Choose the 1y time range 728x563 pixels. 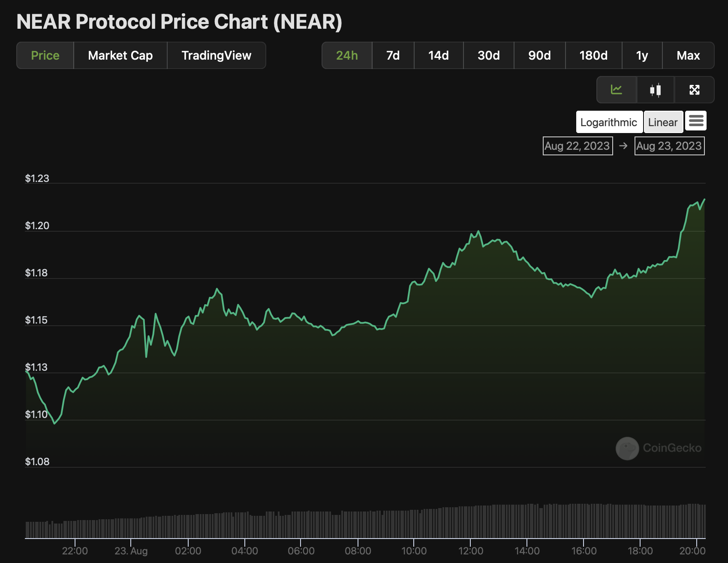click(x=642, y=55)
